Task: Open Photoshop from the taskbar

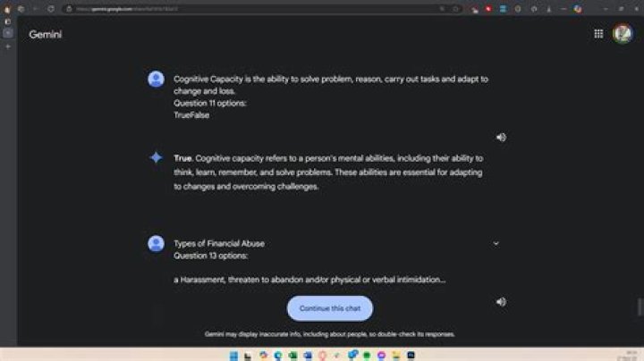Action: (411, 356)
